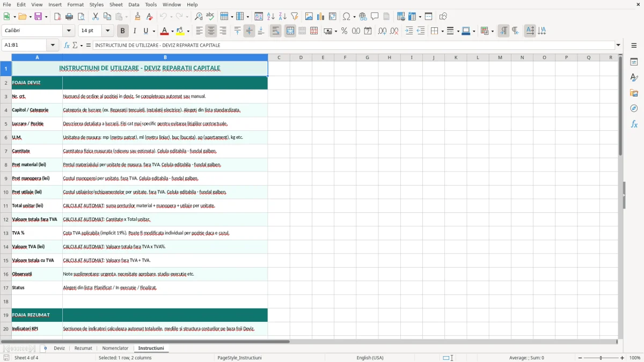This screenshot has height=362, width=644.
Task: Toggle AutoFilter funnel icon
Action: click(x=294, y=17)
